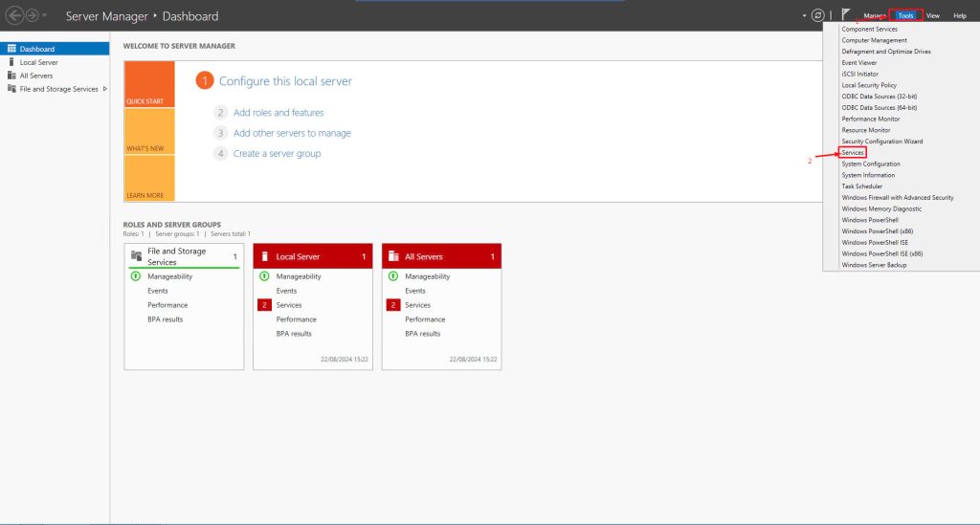This screenshot has height=525, width=980.
Task: Open the Manage menu
Action: point(875,15)
